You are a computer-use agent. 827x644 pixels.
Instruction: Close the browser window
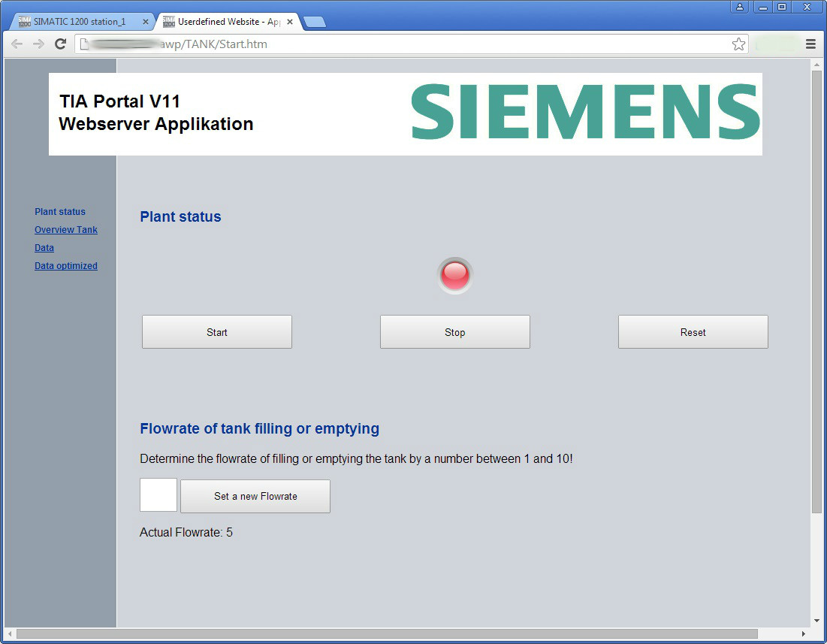pos(807,7)
